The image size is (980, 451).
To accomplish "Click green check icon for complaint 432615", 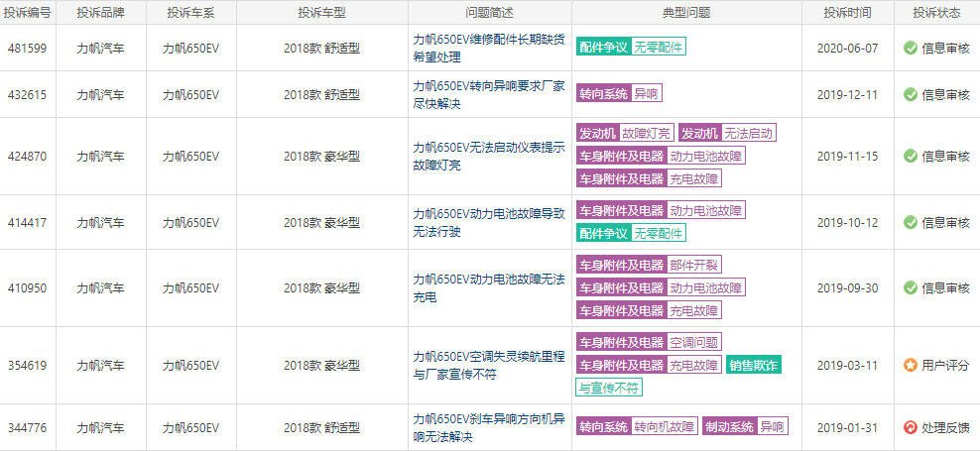I will pos(910,95).
